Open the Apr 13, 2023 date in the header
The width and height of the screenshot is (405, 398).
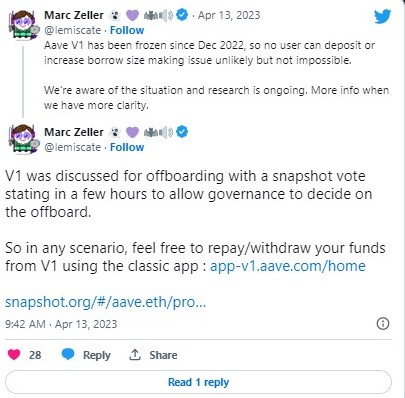[x=229, y=15]
